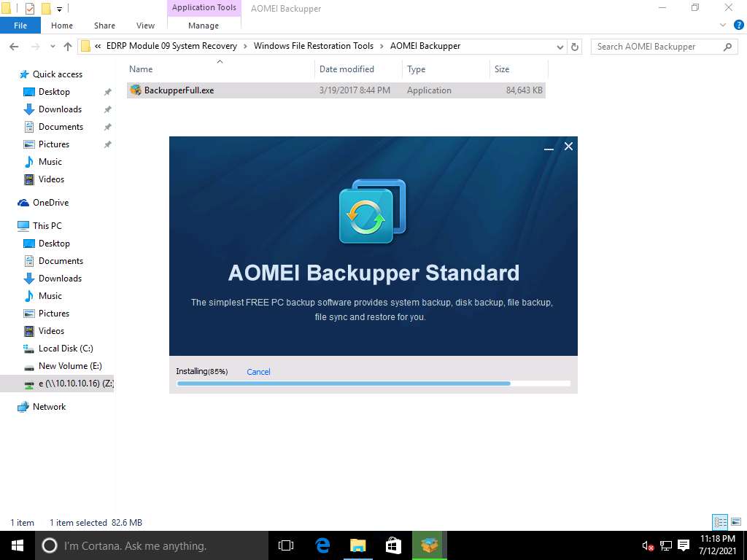Open the Quick Access Toolbar customize dropdown
Image resolution: width=747 pixels, height=560 pixels.
click(x=59, y=9)
